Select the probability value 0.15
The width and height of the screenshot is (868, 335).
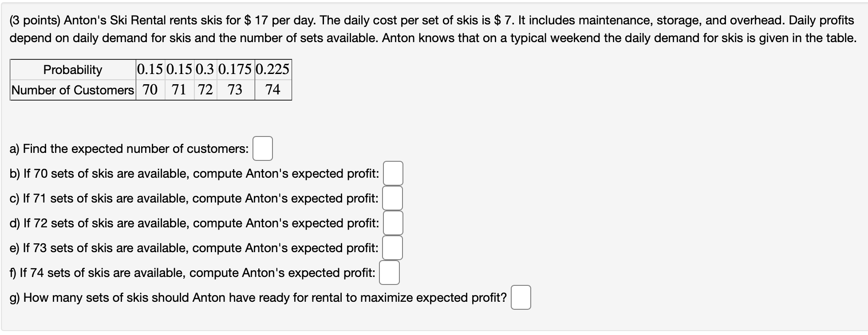[150, 69]
